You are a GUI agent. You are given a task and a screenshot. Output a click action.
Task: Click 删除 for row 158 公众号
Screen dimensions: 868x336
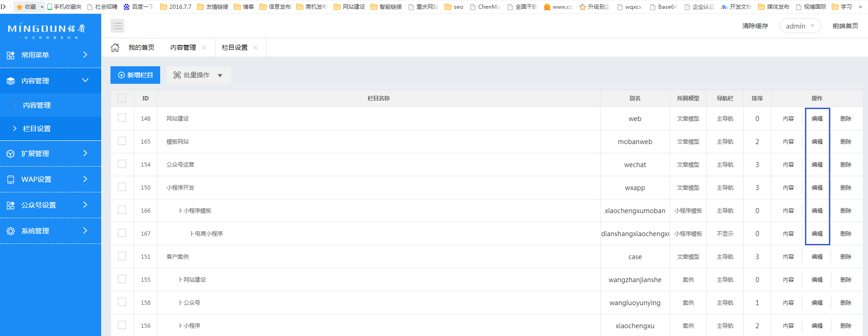pos(846,303)
